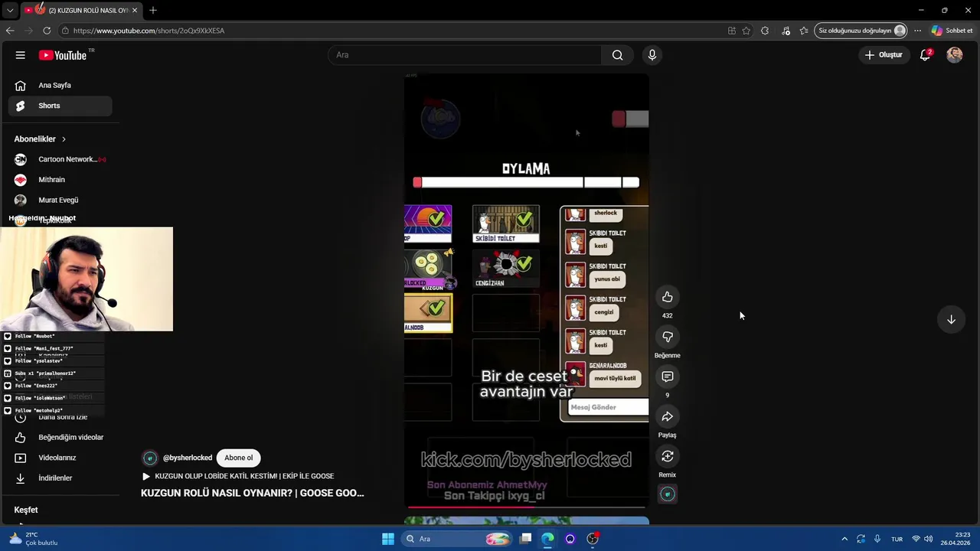
Task: Click the Oluştur create button
Action: click(884, 55)
